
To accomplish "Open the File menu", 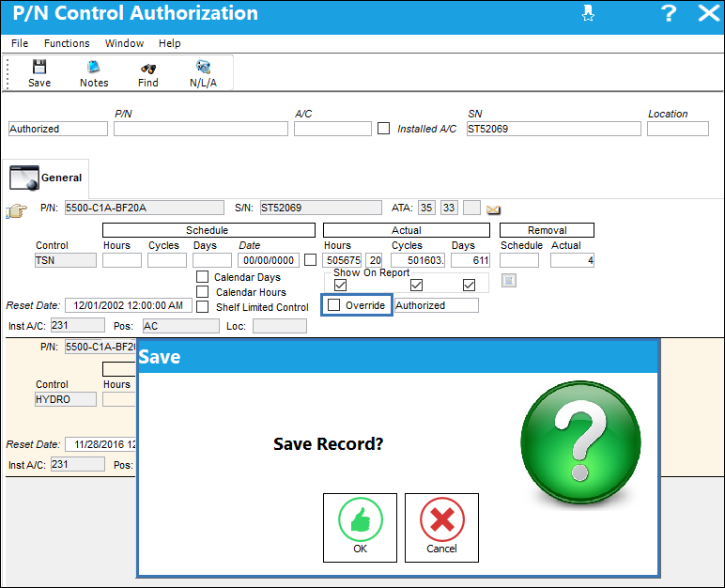I will coord(20,43).
